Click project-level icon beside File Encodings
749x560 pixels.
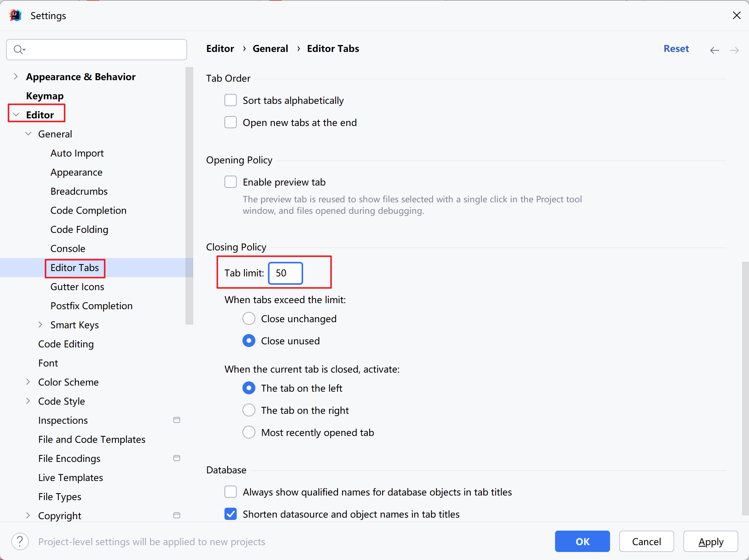click(x=176, y=458)
